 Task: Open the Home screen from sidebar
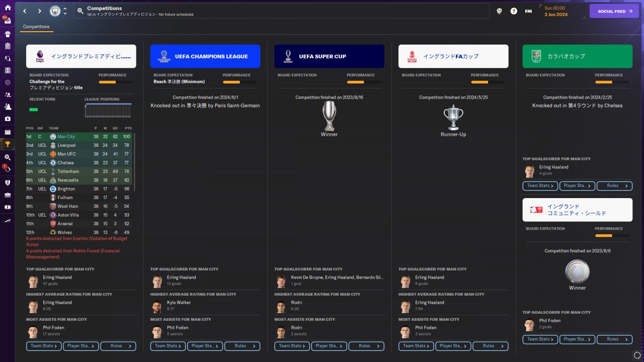coord(8,8)
